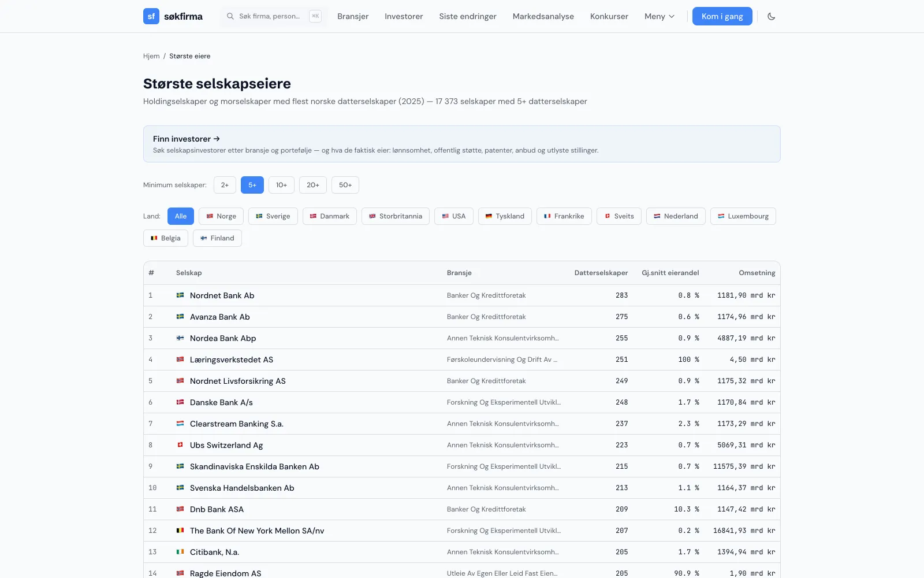The width and height of the screenshot is (924, 578).
Task: Filter owners by Danmark
Action: point(330,216)
